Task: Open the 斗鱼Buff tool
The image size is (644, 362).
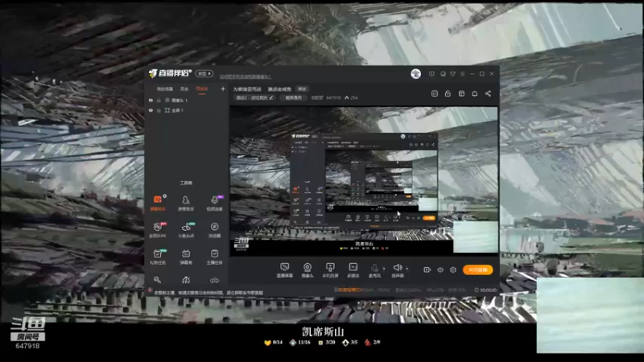Action: 186,230
